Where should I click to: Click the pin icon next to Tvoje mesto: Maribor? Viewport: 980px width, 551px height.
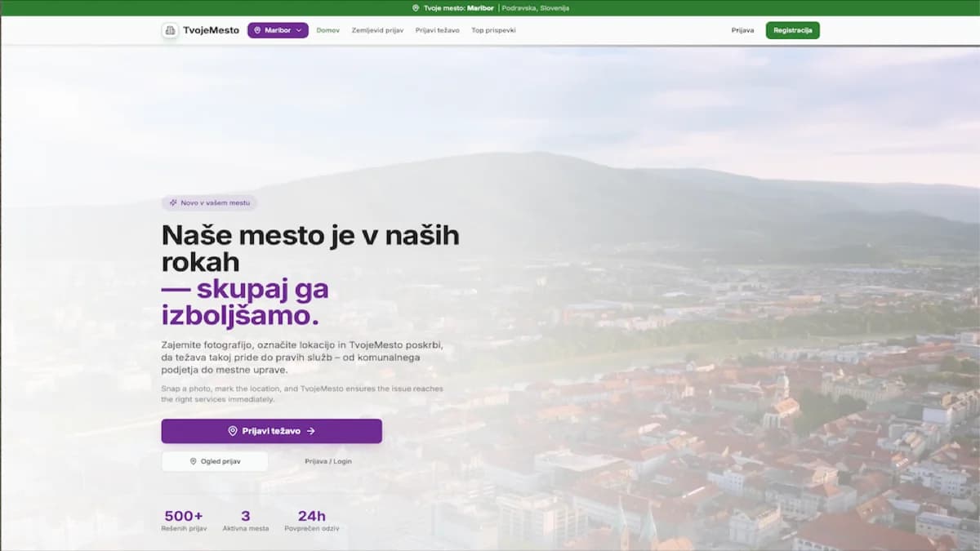pos(414,7)
